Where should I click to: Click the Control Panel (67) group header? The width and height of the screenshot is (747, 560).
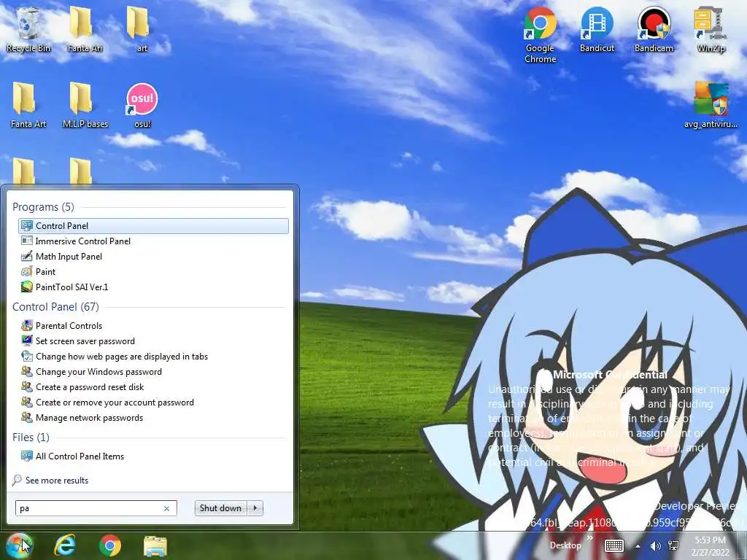[55, 307]
